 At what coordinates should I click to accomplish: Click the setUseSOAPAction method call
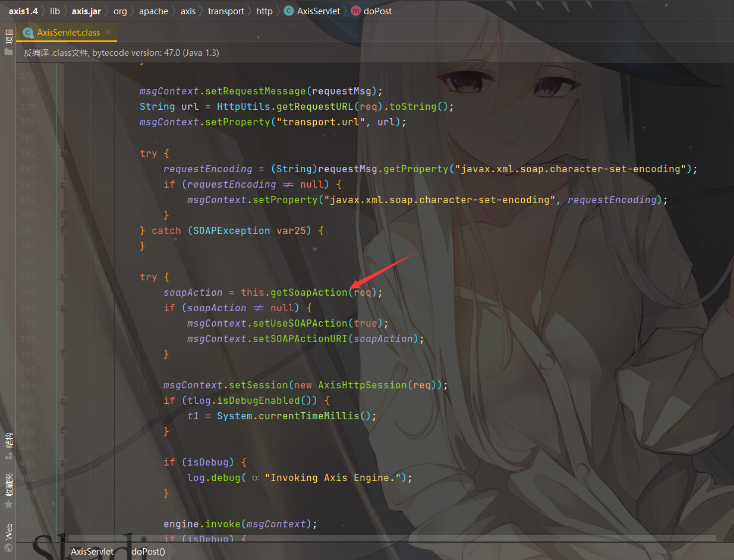tap(300, 323)
